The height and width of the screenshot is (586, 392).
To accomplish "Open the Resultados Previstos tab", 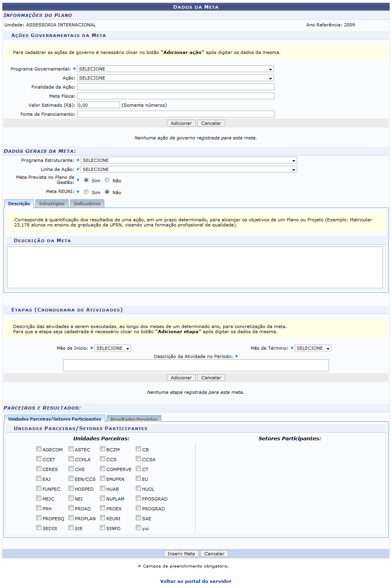I will coord(134,419).
